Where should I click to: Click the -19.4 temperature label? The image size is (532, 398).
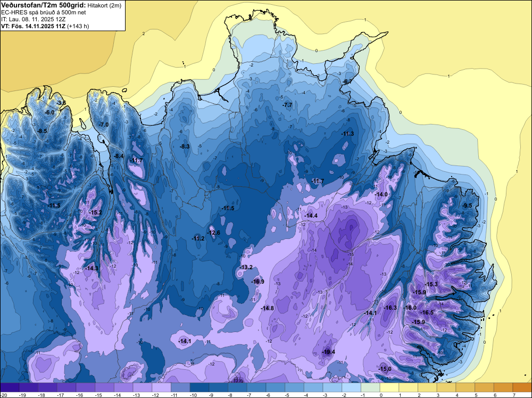coord(328,352)
